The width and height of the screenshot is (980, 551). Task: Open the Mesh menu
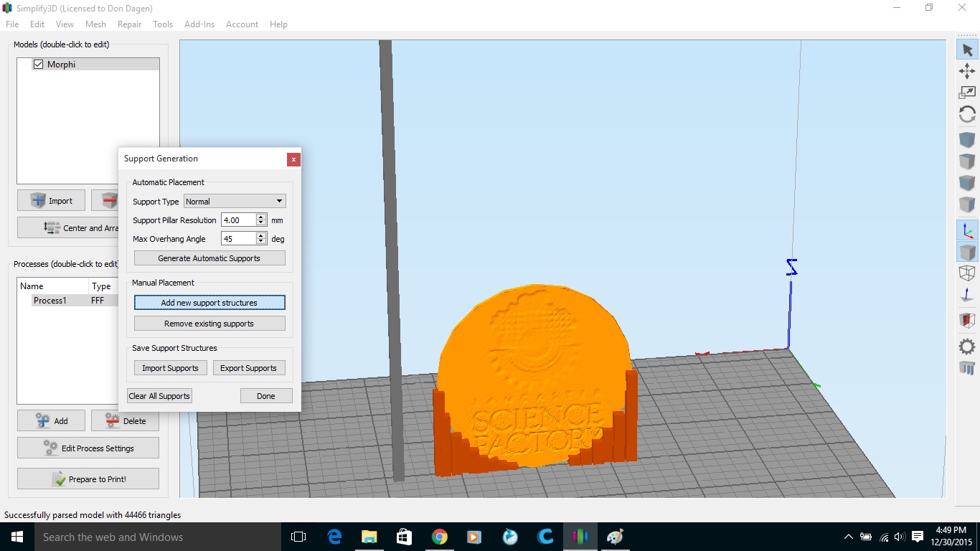[95, 24]
